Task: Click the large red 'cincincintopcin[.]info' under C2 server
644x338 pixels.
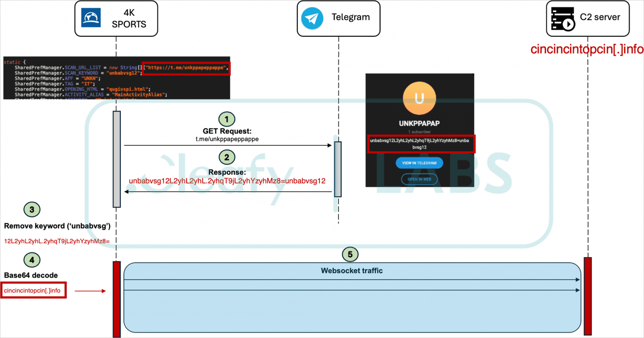Action: (x=587, y=49)
